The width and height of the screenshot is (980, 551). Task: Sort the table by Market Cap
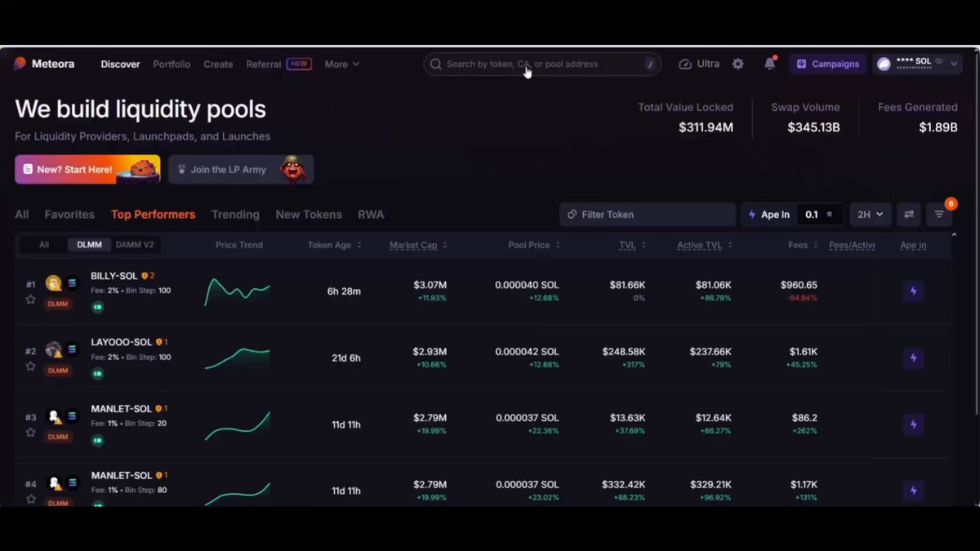(418, 245)
